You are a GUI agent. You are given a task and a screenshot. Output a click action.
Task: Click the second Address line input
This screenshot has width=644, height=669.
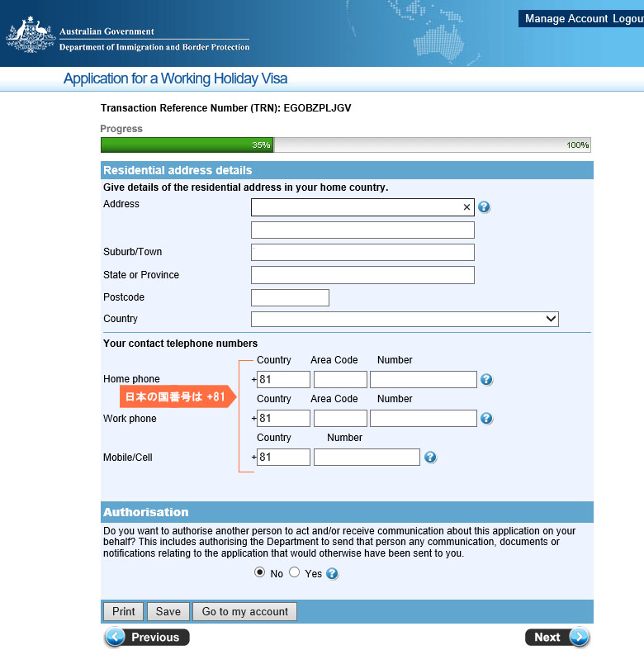[x=362, y=230]
